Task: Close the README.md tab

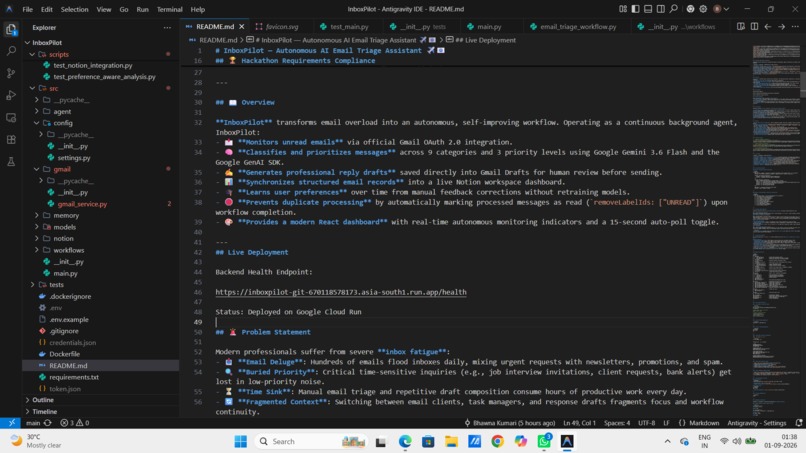Action: [242, 27]
